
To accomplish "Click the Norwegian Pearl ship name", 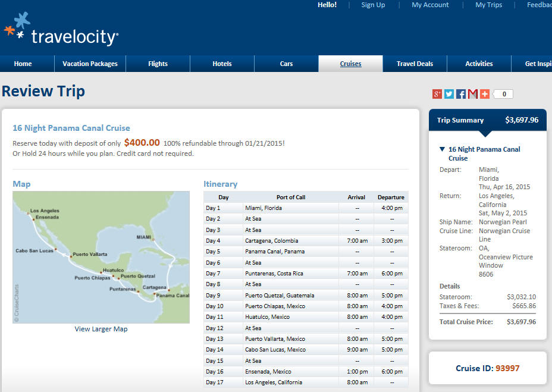I will (503, 222).
